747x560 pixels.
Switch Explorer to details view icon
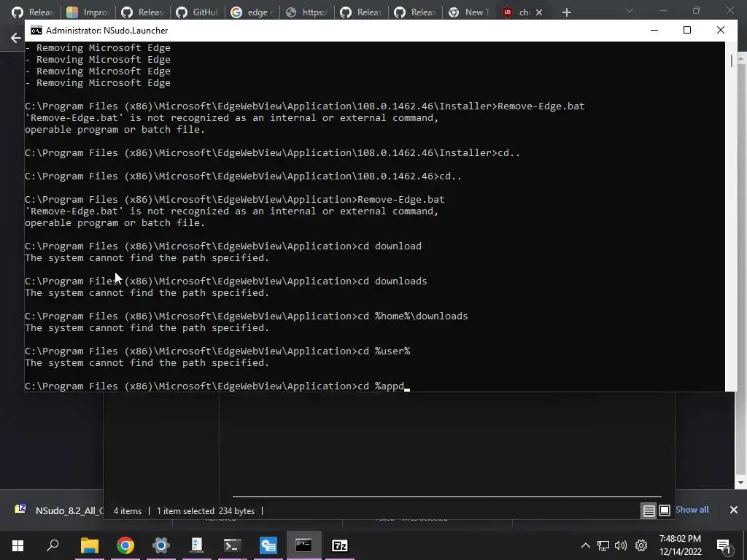(x=649, y=511)
